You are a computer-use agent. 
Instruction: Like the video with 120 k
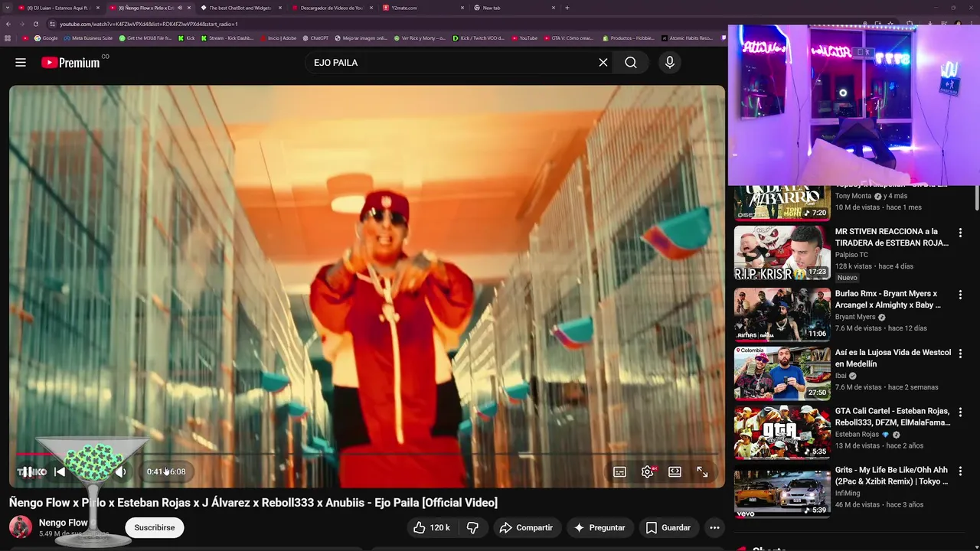click(431, 527)
